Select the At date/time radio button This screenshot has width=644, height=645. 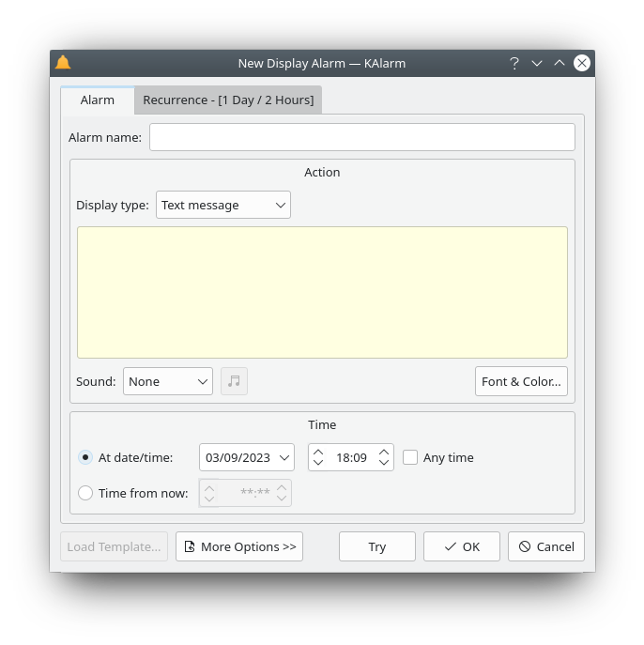[x=85, y=457]
